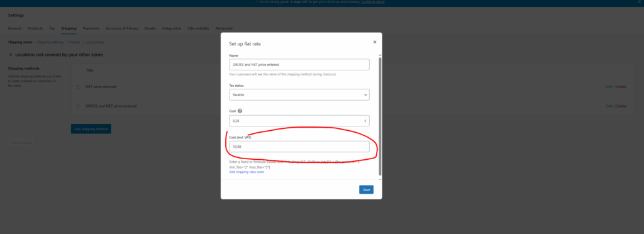Image resolution: width=644 pixels, height=234 pixels.
Task: Click the Save changes button
Action: pyautogui.click(x=21, y=142)
